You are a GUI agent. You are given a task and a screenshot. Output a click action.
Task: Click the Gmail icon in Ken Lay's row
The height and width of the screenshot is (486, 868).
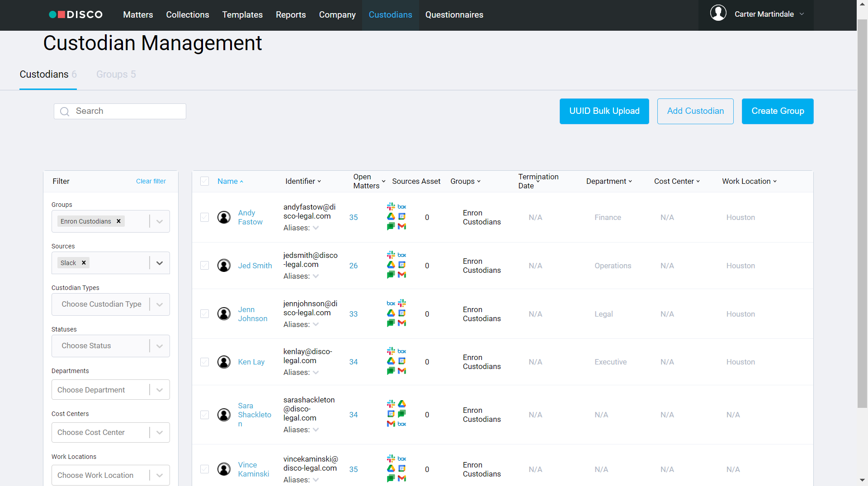[x=402, y=371]
